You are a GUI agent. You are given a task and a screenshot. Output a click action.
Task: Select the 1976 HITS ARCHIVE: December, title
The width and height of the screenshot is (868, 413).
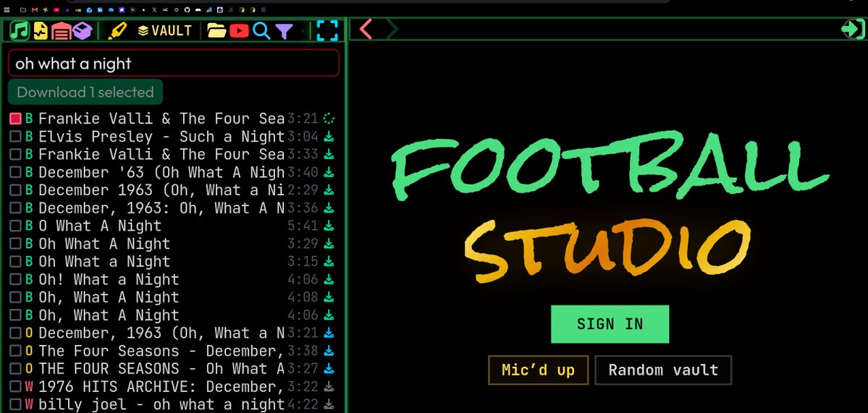click(x=161, y=386)
